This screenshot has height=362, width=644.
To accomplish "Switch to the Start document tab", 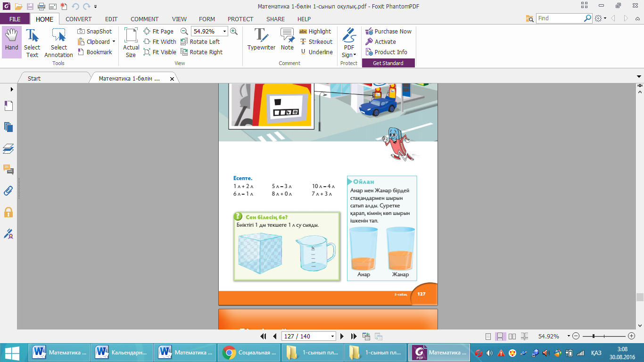I will pos(34,78).
